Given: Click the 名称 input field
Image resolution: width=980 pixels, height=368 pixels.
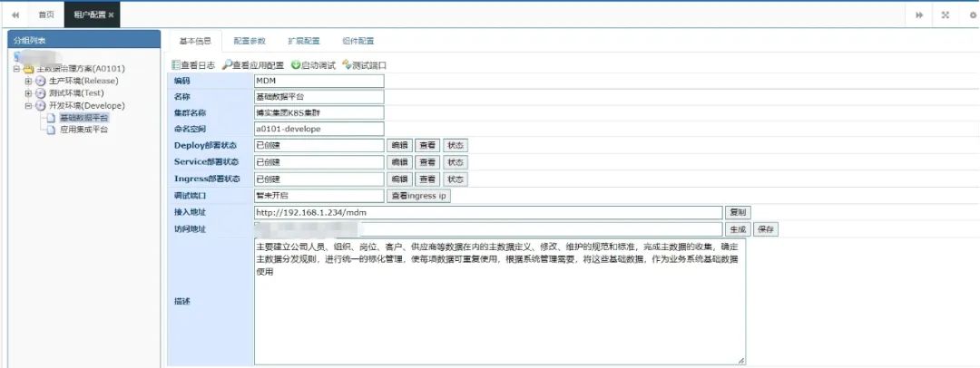Looking at the screenshot, I should pyautogui.click(x=318, y=97).
